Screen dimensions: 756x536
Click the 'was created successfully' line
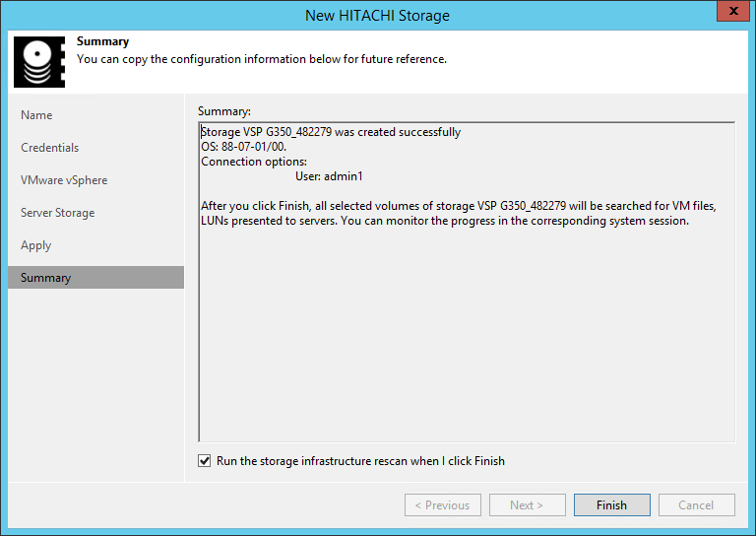click(x=331, y=132)
